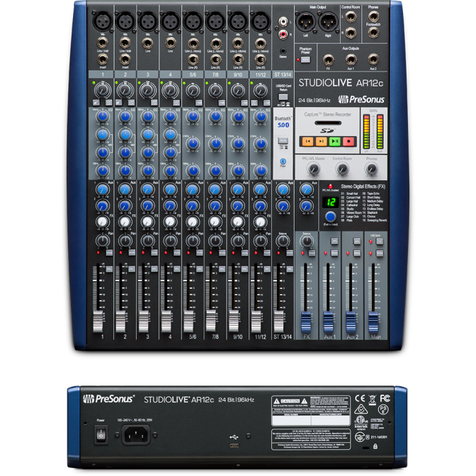Click the Aux 1 master fader

click(x=329, y=322)
